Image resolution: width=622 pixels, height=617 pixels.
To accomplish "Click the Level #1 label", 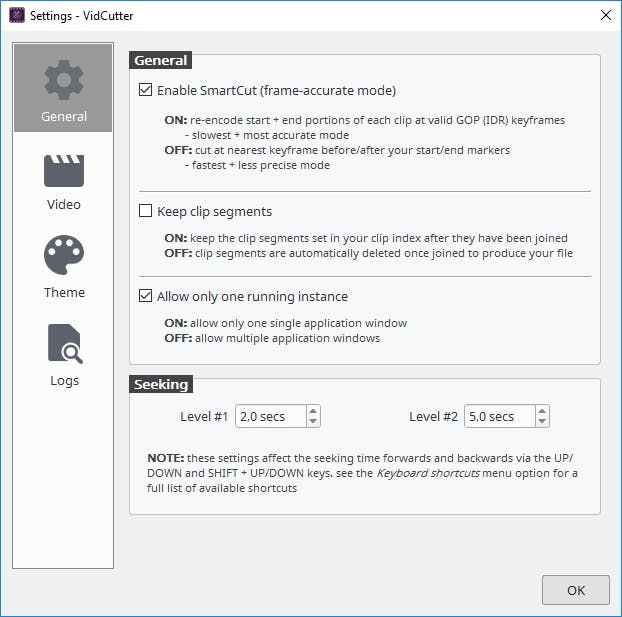I will [204, 417].
